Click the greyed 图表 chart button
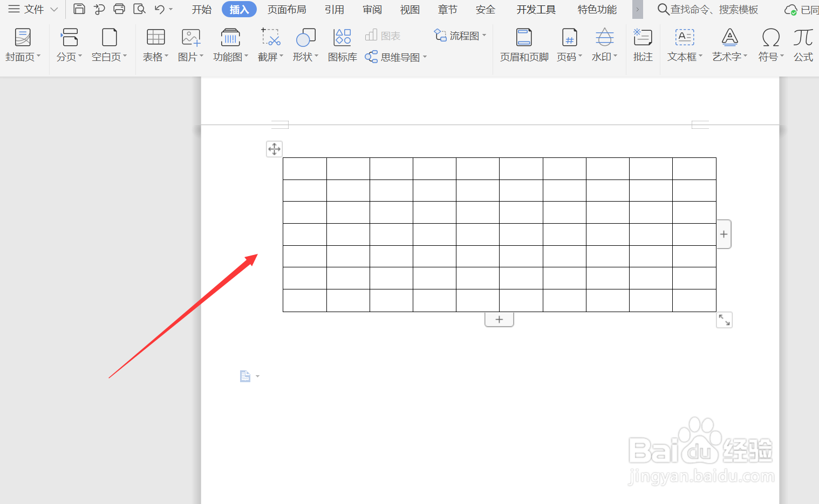Image resolution: width=819 pixels, height=504 pixels. click(383, 36)
